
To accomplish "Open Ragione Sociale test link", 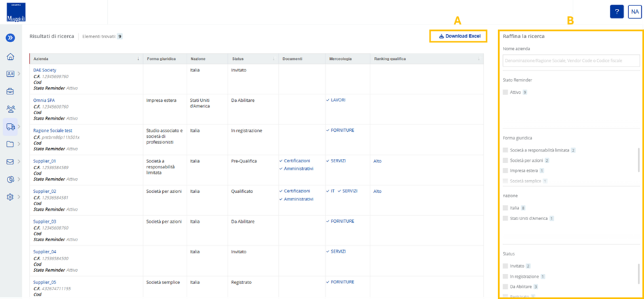I will click(x=52, y=130).
